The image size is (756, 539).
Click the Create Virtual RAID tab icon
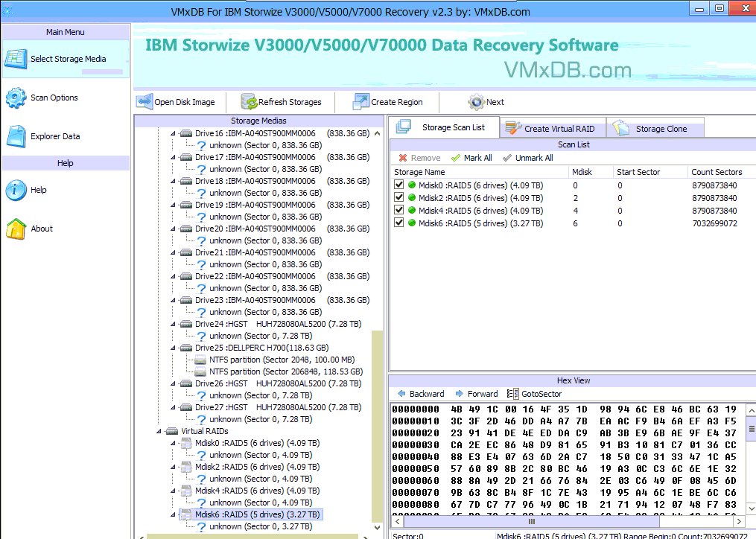(x=513, y=128)
